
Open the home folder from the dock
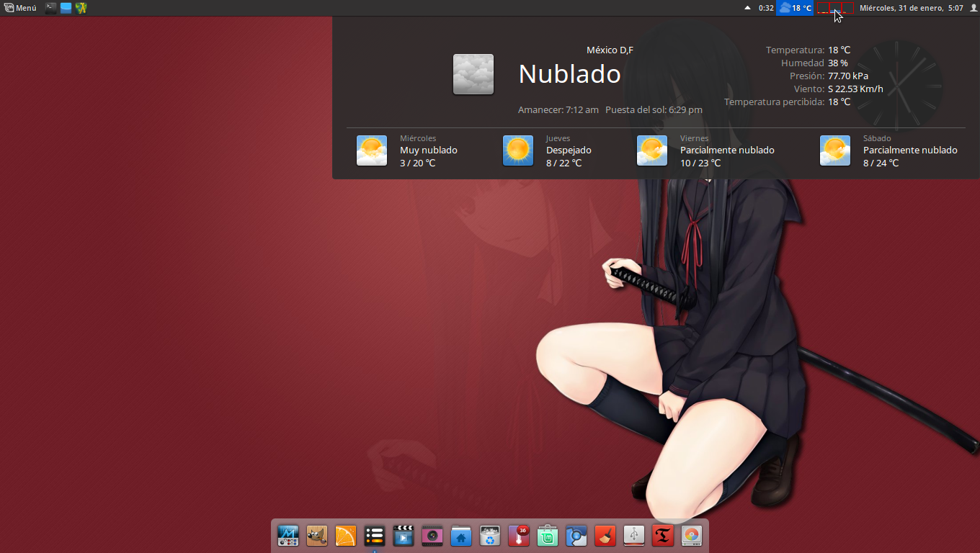click(x=461, y=536)
